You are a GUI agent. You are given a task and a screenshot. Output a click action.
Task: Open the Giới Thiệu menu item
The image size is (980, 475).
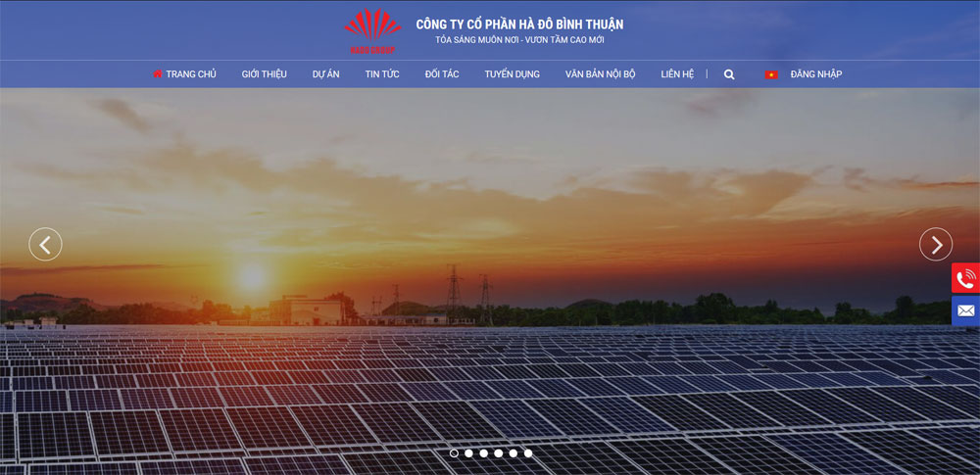click(x=265, y=73)
